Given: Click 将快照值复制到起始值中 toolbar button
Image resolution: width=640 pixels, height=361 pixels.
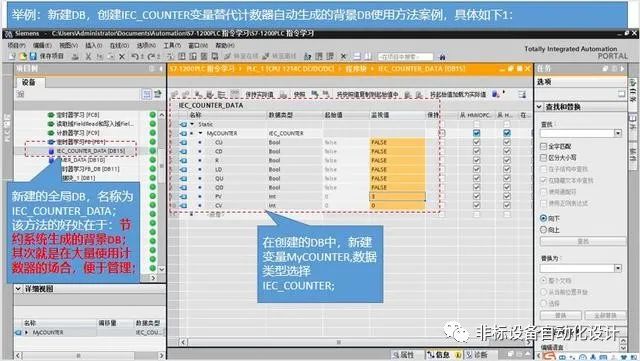Looking at the screenshot, I should (367, 94).
